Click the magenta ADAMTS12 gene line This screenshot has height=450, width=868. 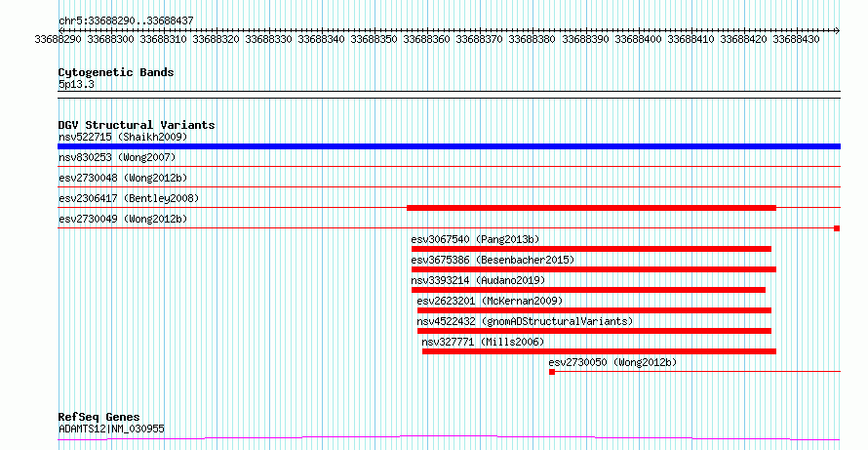pyautogui.click(x=449, y=438)
